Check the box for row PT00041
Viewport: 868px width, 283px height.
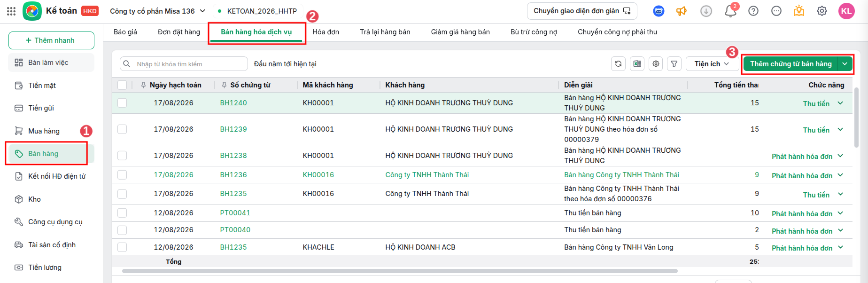click(122, 213)
